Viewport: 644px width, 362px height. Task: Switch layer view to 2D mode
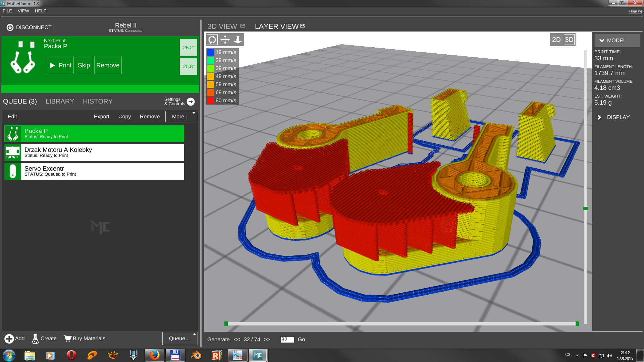coord(556,40)
